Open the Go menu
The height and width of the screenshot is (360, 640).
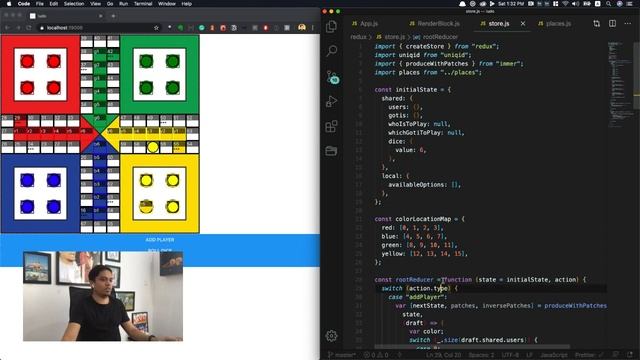110,4
